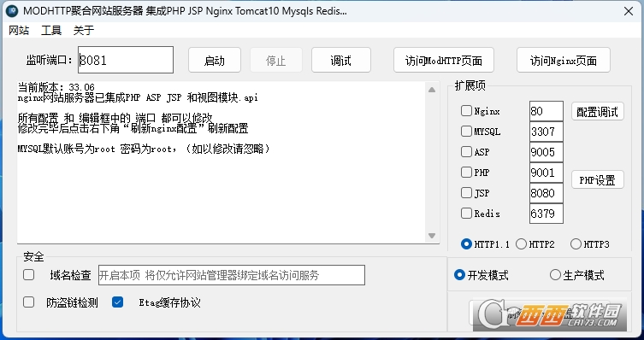Click the 调试 button
The image size is (644, 340).
(341, 61)
